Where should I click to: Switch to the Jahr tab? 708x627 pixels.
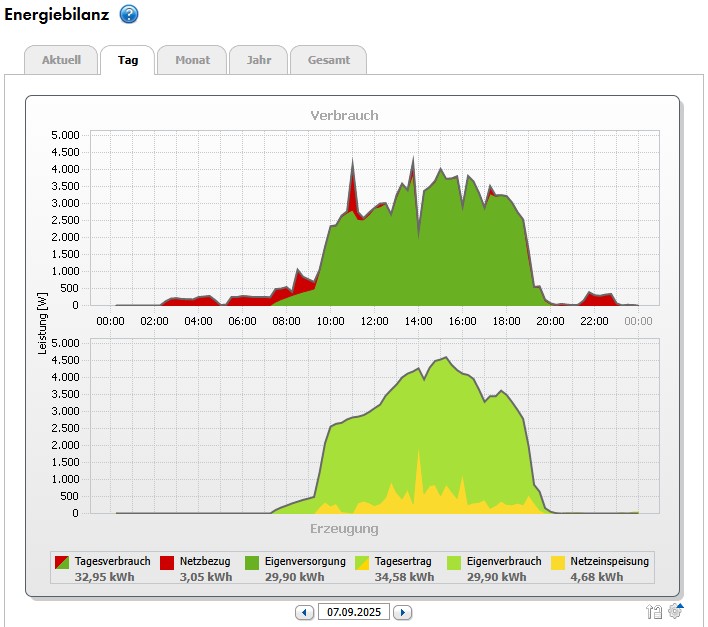pos(258,60)
